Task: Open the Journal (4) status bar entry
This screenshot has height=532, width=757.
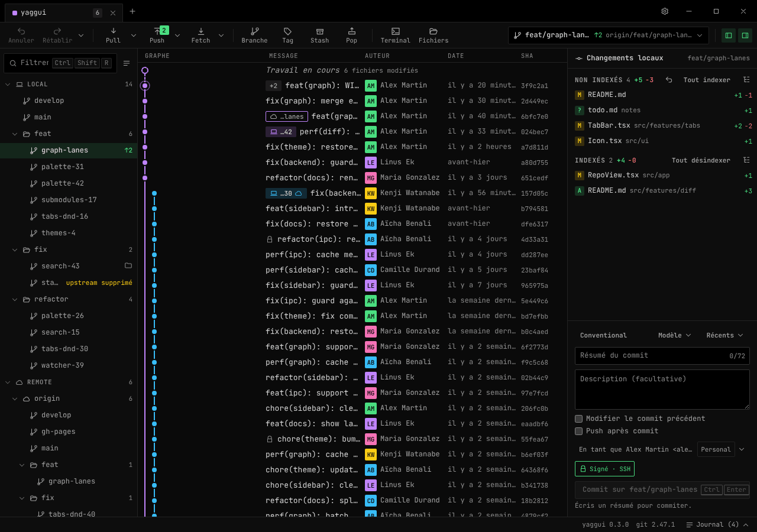Action: [x=717, y=525]
